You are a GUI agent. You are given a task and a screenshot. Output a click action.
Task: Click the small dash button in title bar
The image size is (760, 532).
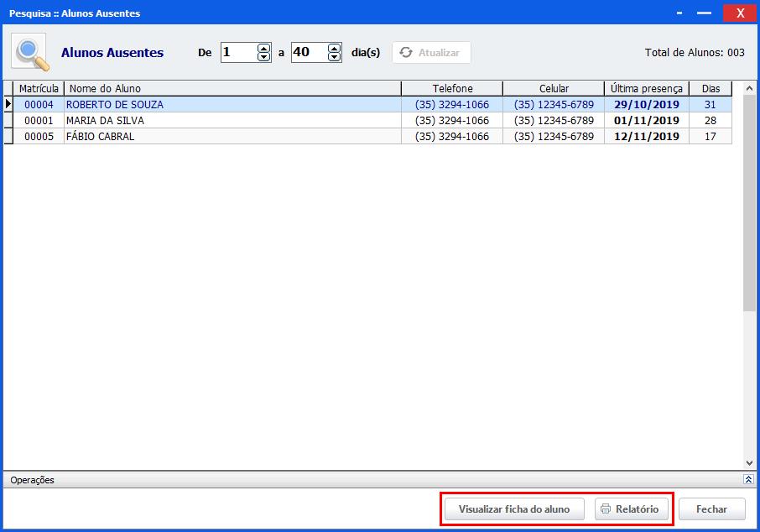coord(679,13)
